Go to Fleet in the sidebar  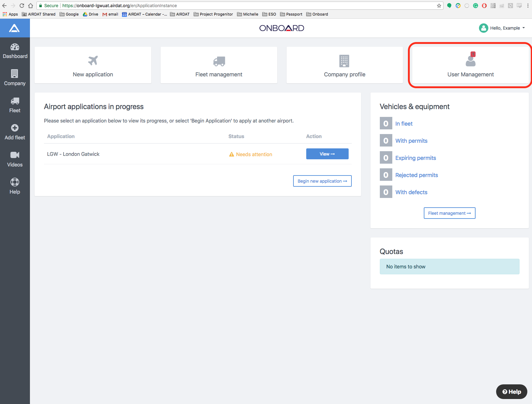tap(15, 105)
